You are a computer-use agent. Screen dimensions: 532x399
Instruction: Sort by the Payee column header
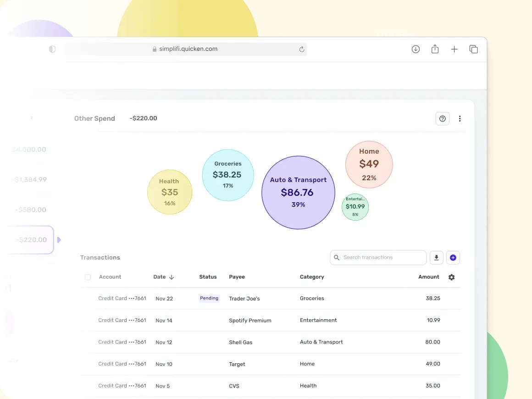tap(237, 277)
